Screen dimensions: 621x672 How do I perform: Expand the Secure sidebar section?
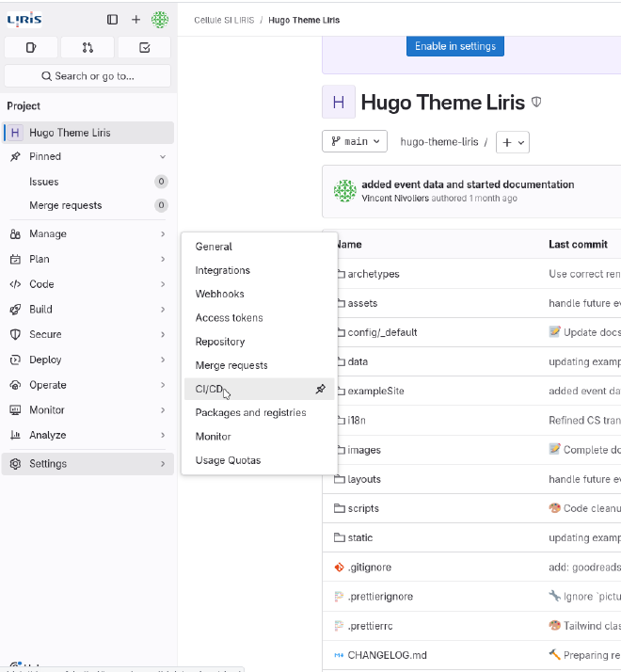tap(88, 334)
